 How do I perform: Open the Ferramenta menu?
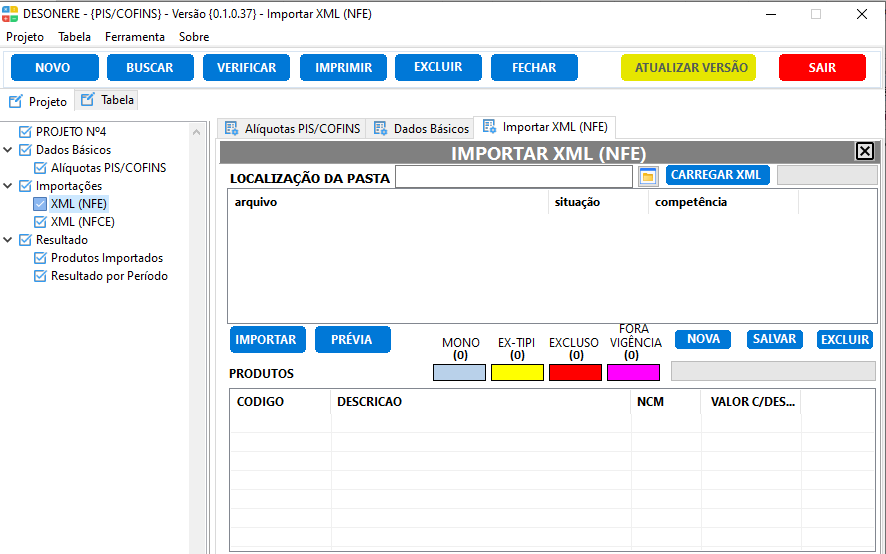[x=135, y=37]
